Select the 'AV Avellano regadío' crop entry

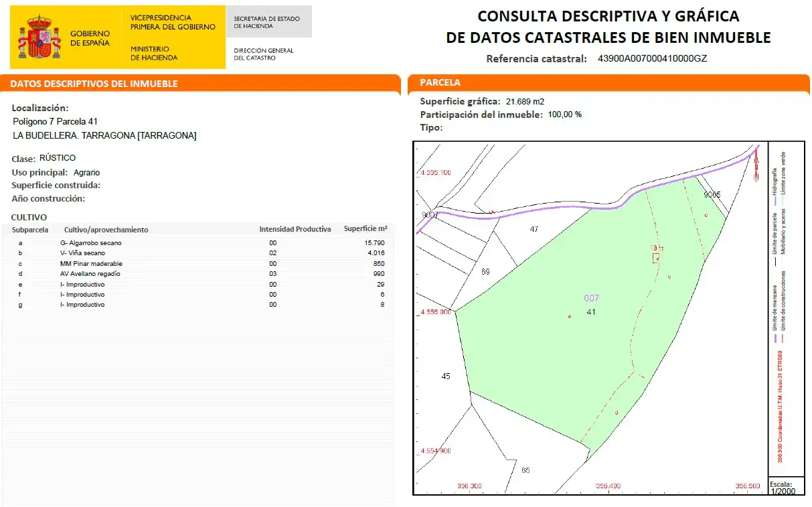point(90,274)
